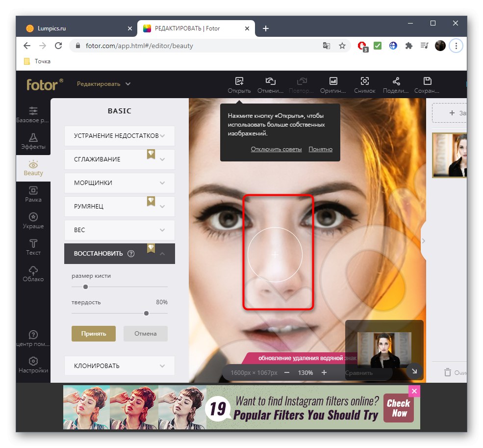
Task: Click the Отключить советы link
Action: coord(276,149)
